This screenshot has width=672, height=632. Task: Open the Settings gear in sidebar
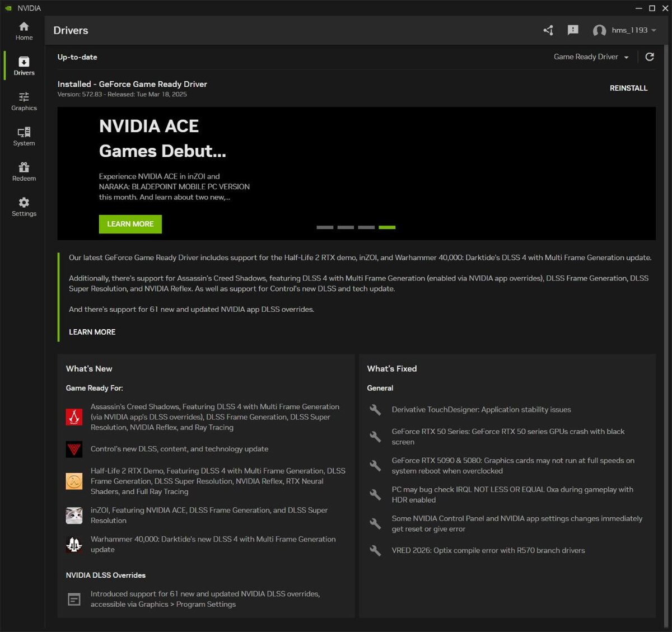24,207
